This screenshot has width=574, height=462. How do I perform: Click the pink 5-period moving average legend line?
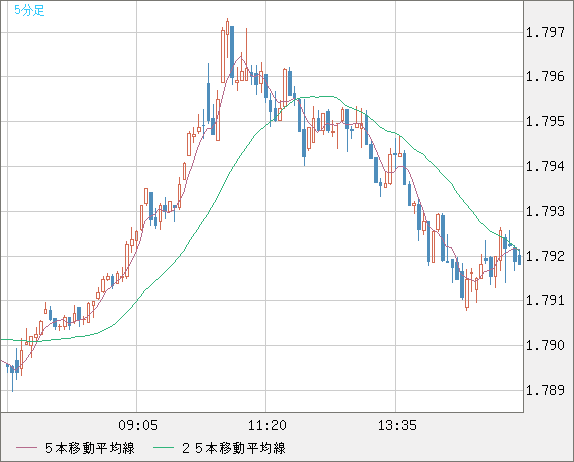point(27,448)
